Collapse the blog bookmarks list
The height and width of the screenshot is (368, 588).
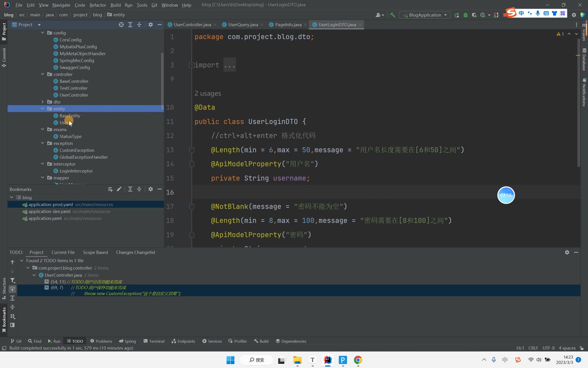pos(12,197)
